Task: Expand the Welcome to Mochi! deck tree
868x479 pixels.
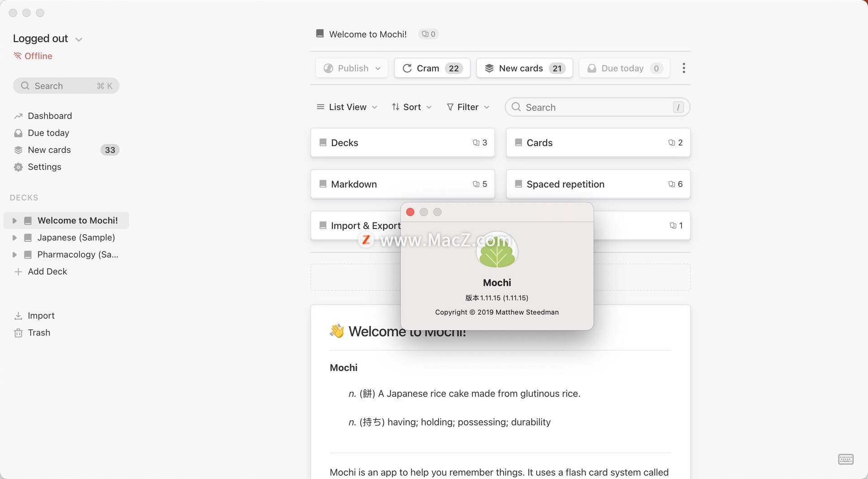Action: 14,221
